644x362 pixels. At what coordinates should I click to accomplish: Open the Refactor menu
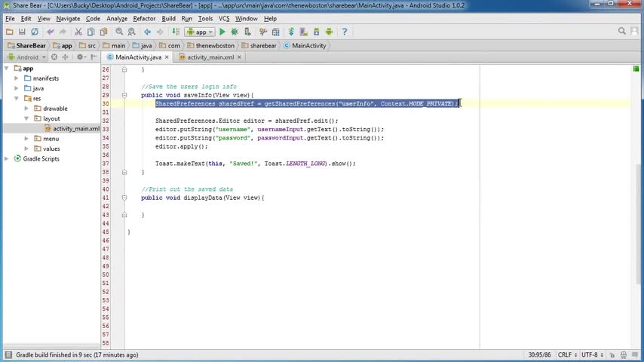(x=144, y=18)
